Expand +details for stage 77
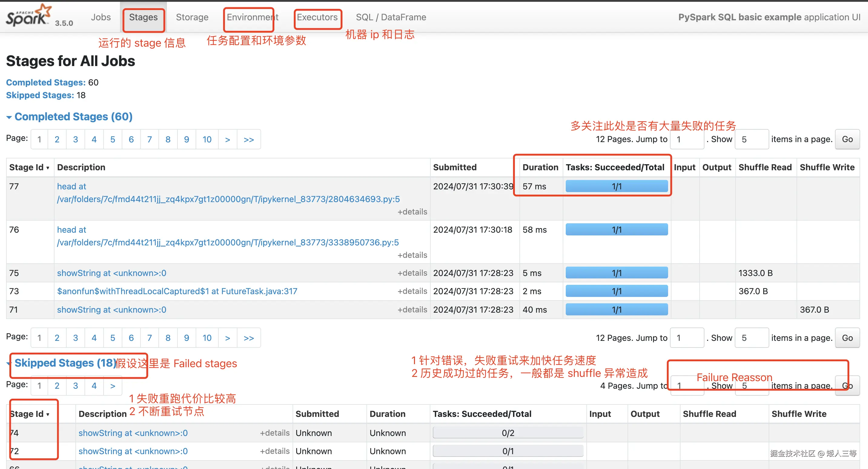The image size is (868, 469). point(412,212)
